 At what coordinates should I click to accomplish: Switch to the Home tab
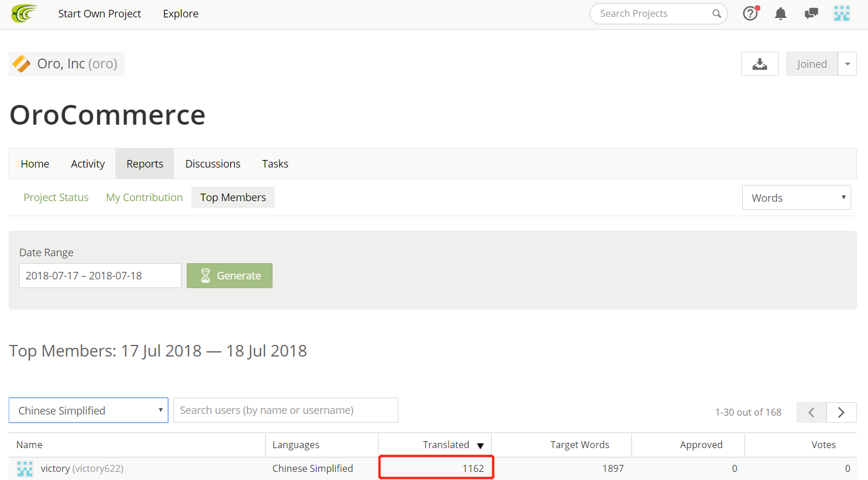(x=35, y=164)
